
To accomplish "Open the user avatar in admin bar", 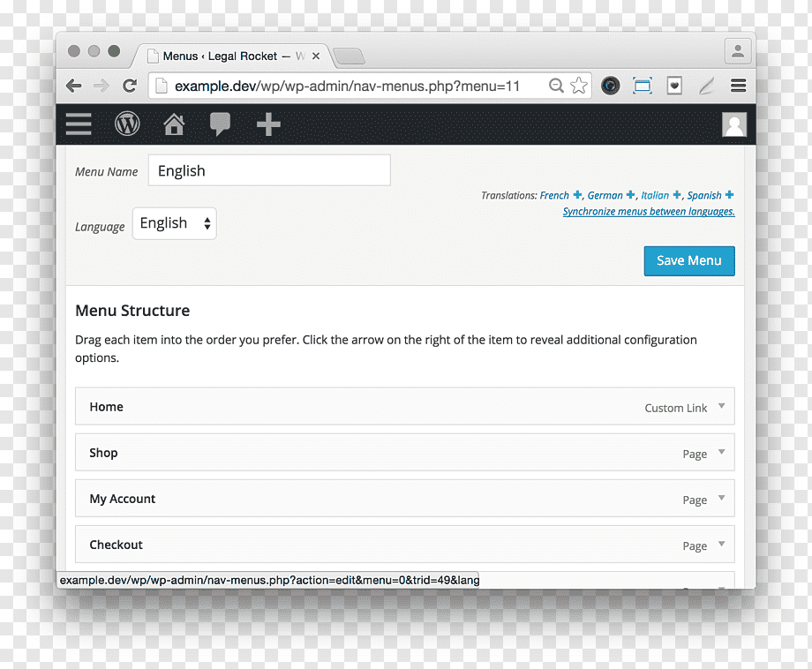I will tap(734, 124).
